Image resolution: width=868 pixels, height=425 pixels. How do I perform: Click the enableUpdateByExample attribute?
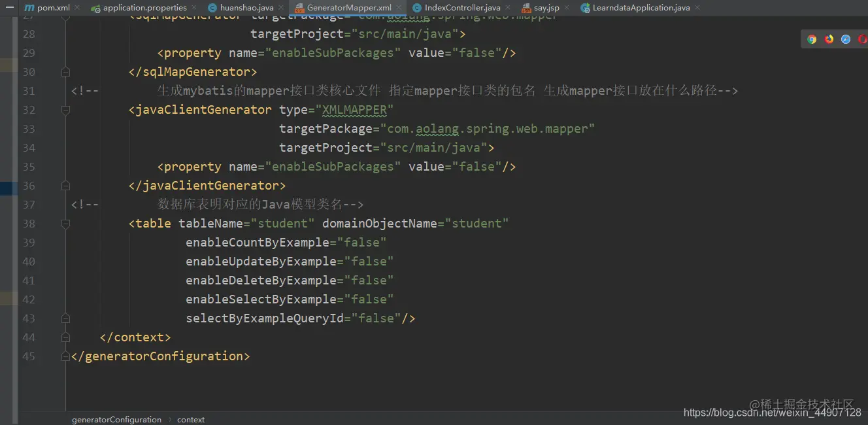pos(261,262)
